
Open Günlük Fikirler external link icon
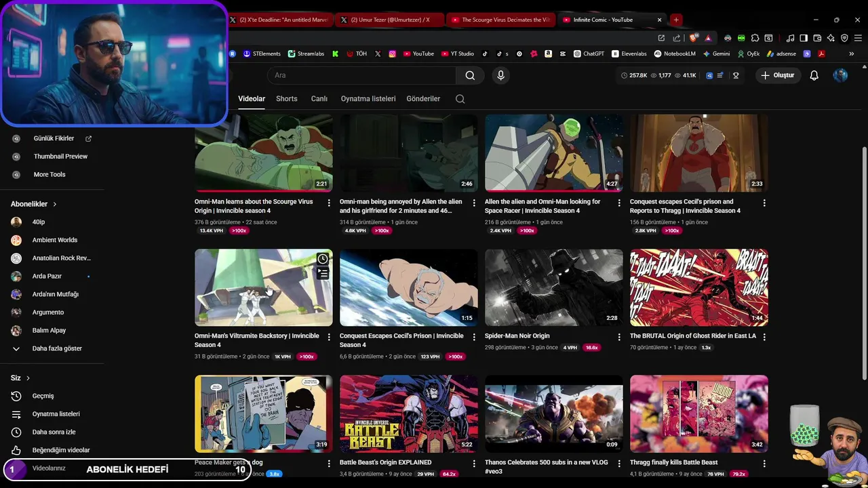tap(88, 138)
